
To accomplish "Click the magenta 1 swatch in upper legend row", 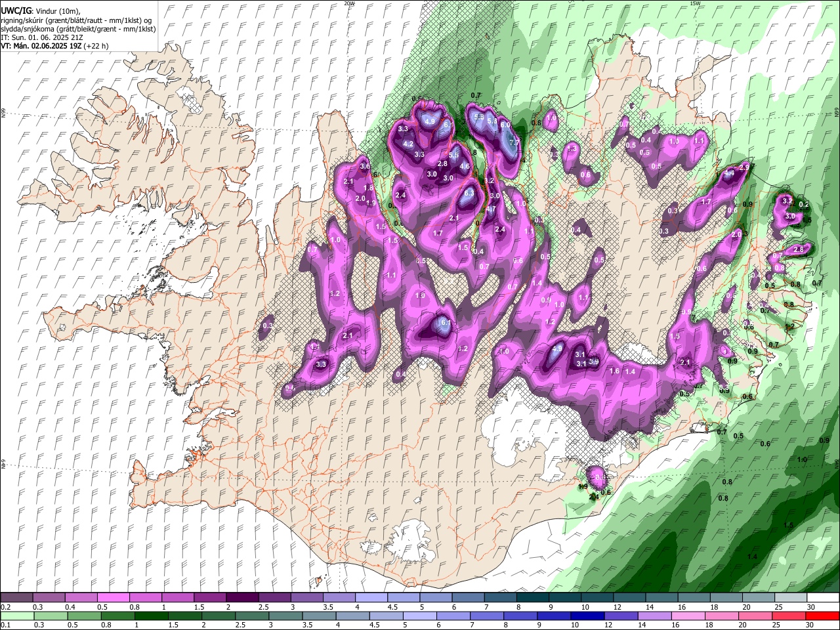I will tap(178, 598).
